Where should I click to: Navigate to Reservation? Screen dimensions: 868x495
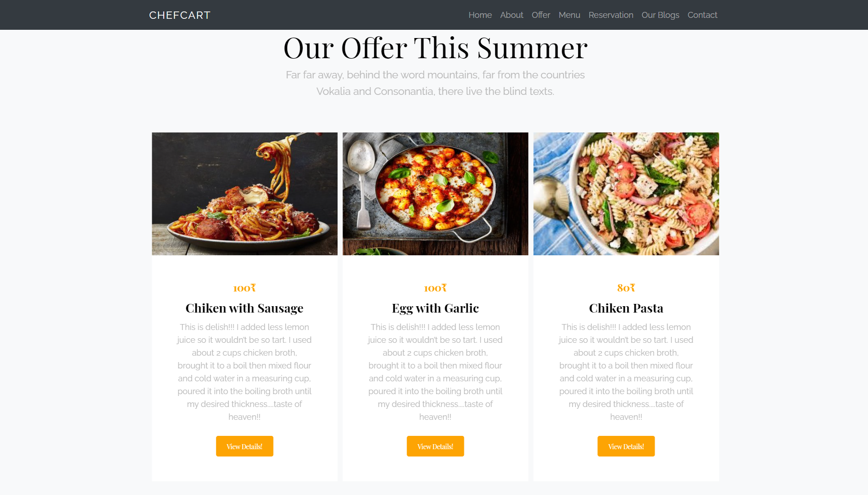pyautogui.click(x=611, y=15)
